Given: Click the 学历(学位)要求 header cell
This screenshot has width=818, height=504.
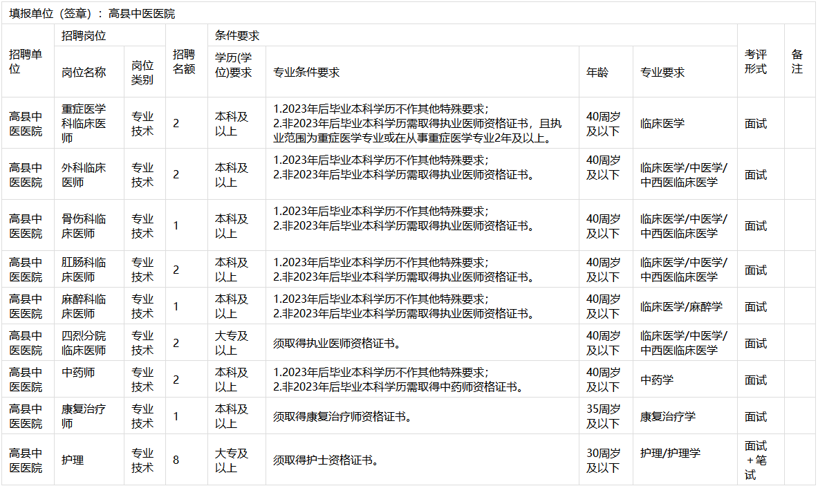Looking at the screenshot, I should (234, 64).
